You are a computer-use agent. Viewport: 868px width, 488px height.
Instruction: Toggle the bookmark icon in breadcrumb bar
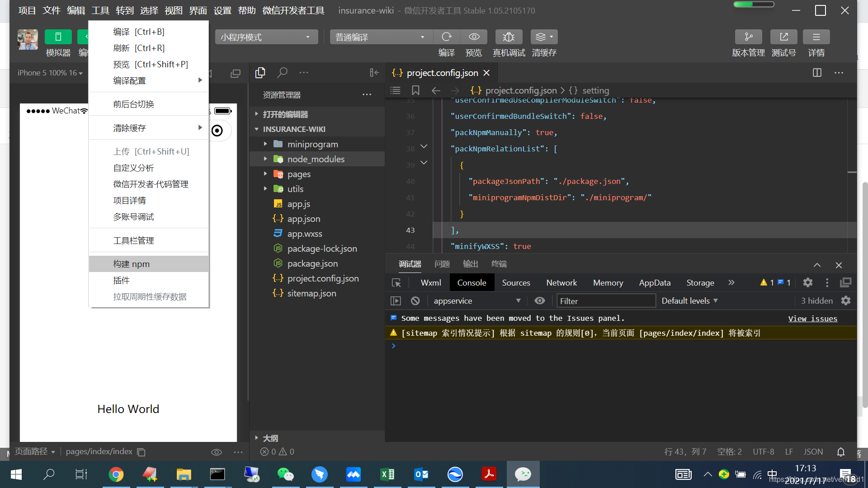pyautogui.click(x=415, y=90)
